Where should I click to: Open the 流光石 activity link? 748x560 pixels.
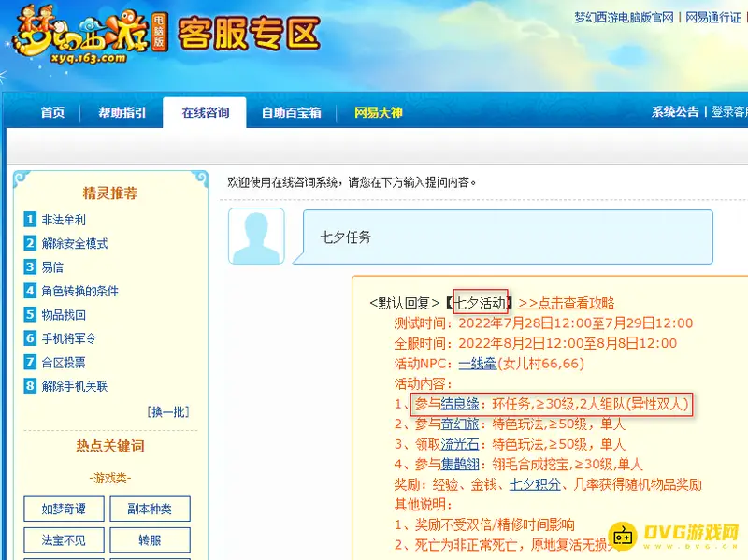point(460,445)
